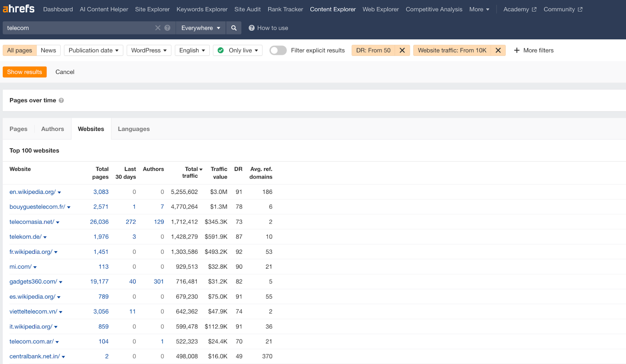
Task: Click last 30 days value 272
Action: tap(131, 222)
